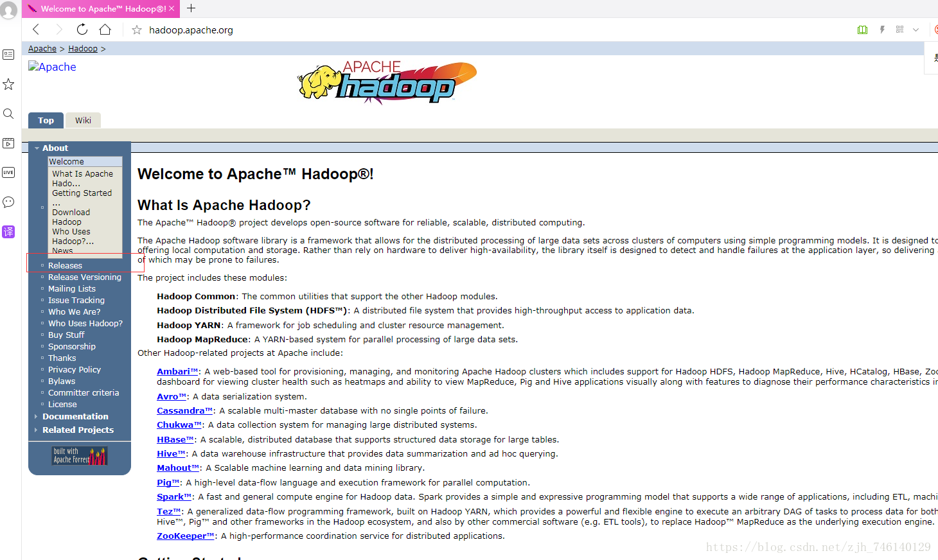Open reading mode book icon
Screen dimensions: 938x560
862,30
